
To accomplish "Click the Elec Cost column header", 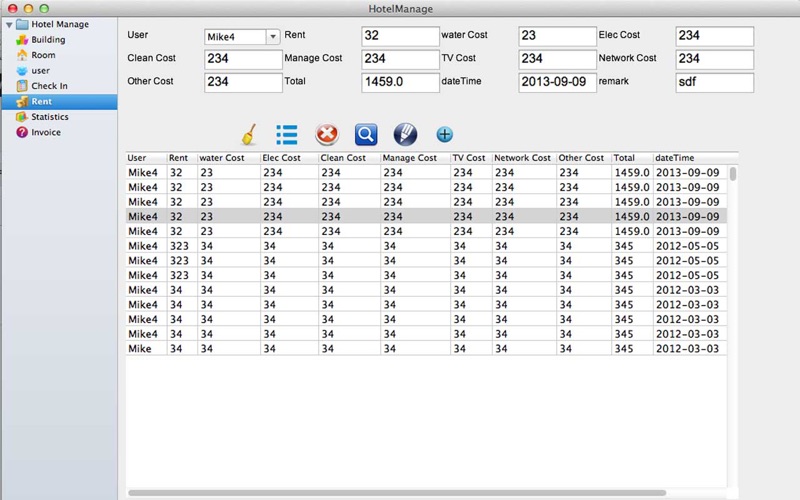I will point(289,158).
